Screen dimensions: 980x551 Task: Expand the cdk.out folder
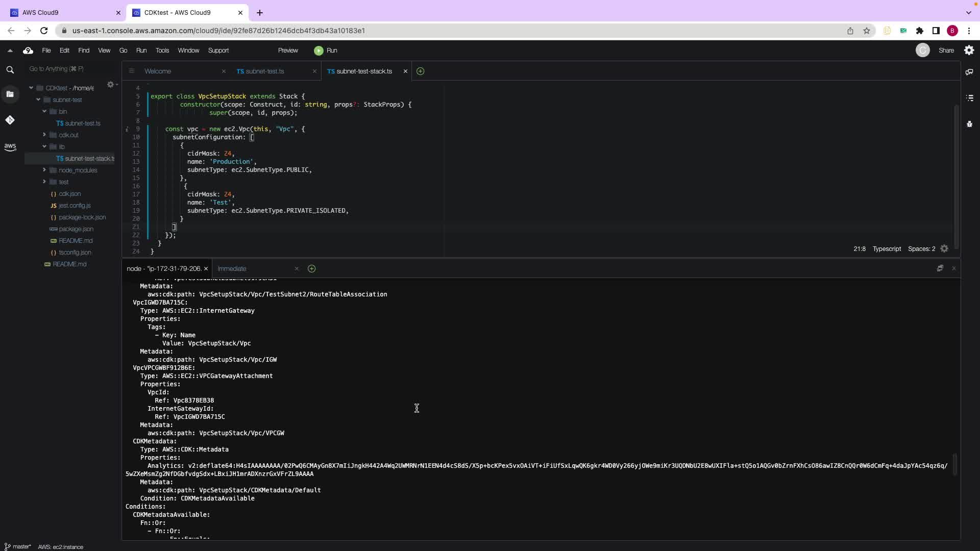tap(44, 135)
